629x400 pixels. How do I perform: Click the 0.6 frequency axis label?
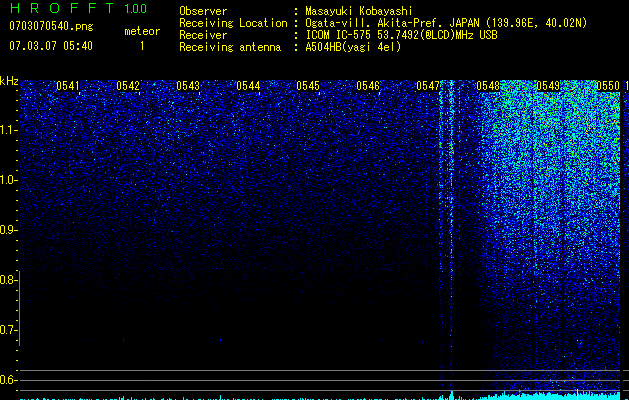tap(8, 380)
